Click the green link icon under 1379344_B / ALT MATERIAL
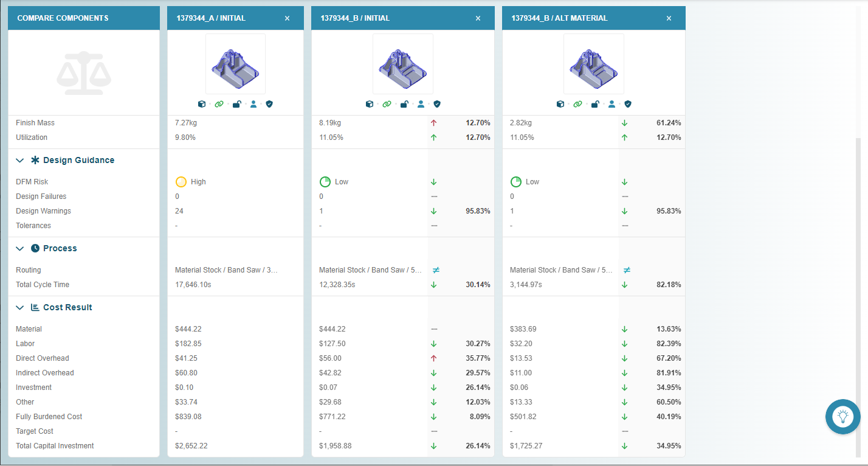 tap(577, 104)
